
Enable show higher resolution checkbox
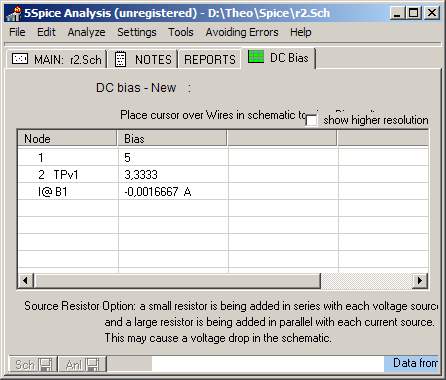(x=311, y=121)
